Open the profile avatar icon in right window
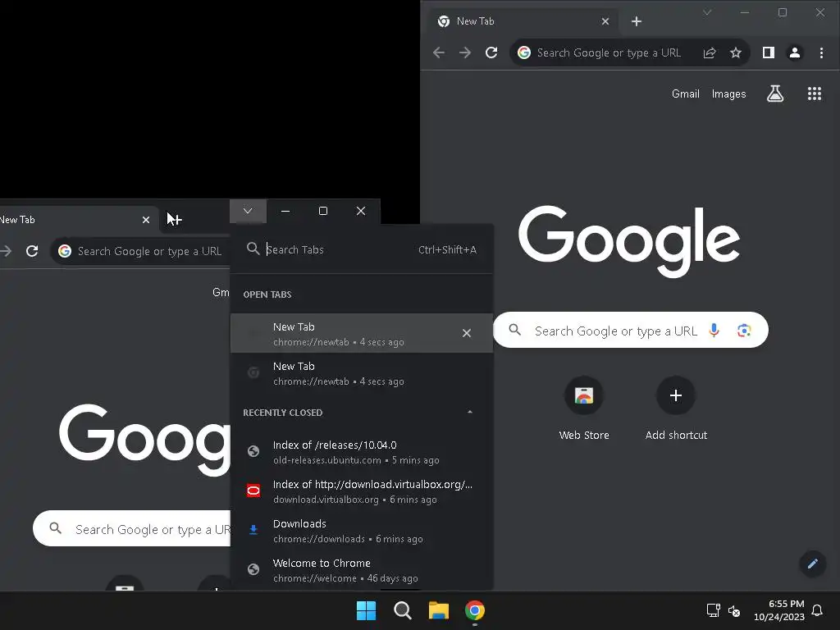Screen dimensions: 840x630 tap(794, 52)
